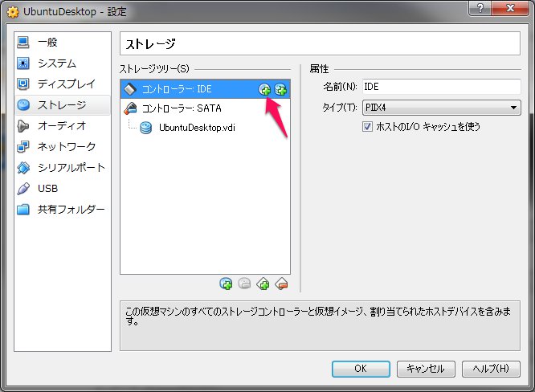
Task: Open the タイプ(T) dropdown showing PIIX4
Action: (x=442, y=108)
